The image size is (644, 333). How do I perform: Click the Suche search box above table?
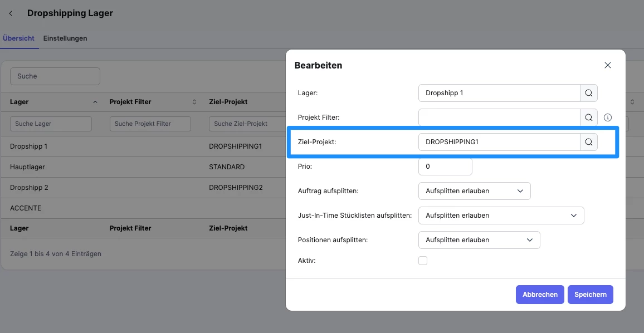55,76
